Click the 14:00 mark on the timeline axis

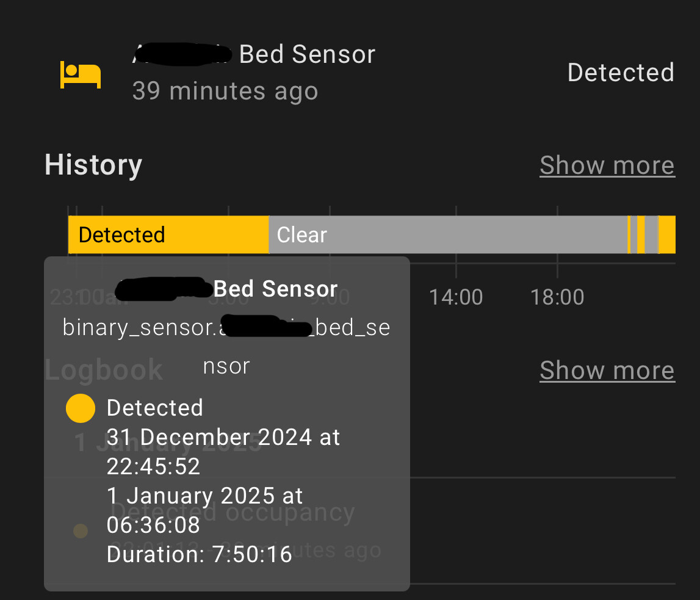click(455, 297)
